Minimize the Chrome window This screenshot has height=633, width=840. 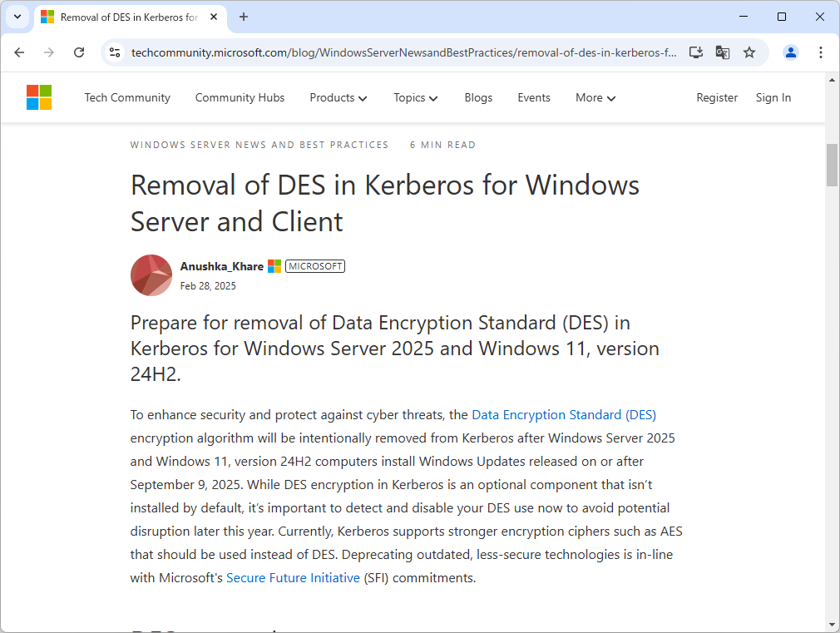[x=744, y=17]
